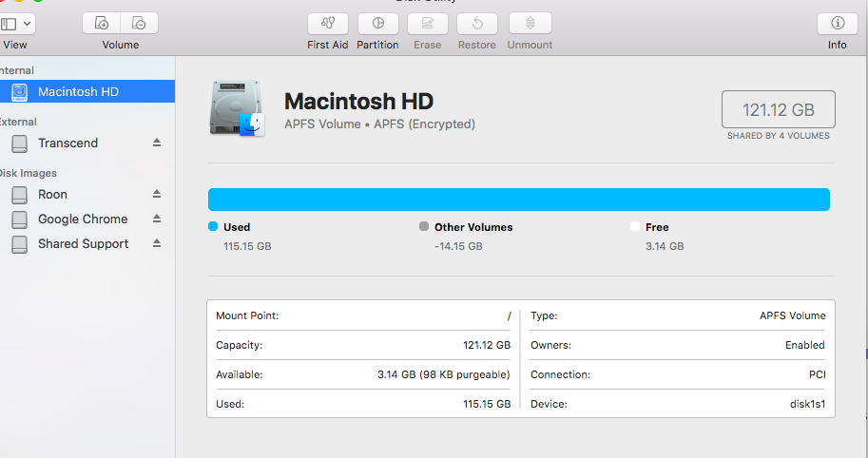Viewport: 868px width, 458px height.
Task: Run First Aid on the disk
Action: (x=328, y=23)
